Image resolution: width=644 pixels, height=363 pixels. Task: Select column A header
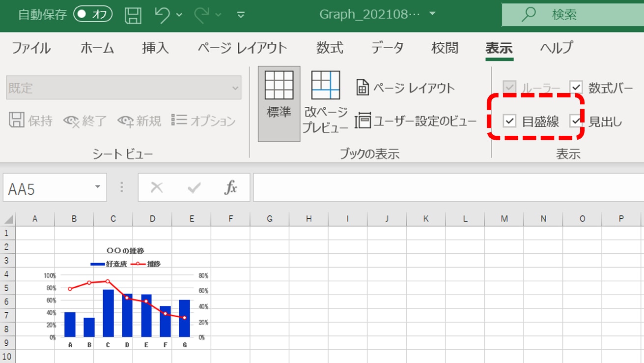pos(35,219)
